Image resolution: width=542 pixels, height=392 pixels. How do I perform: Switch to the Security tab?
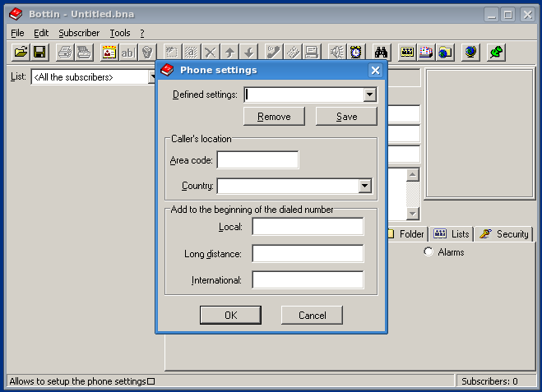tap(504, 234)
